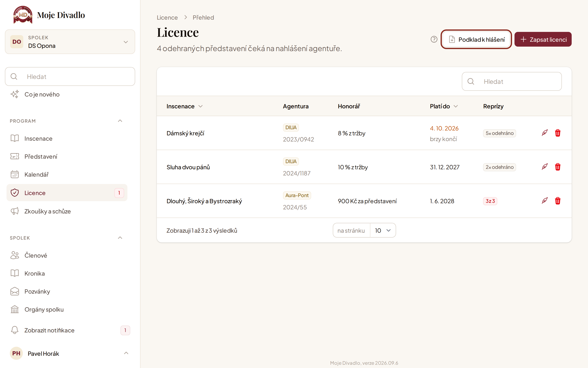588x368 pixels.
Task: Delete the Dlouhý, Široký a Bystrozraký licence
Action: point(558,201)
